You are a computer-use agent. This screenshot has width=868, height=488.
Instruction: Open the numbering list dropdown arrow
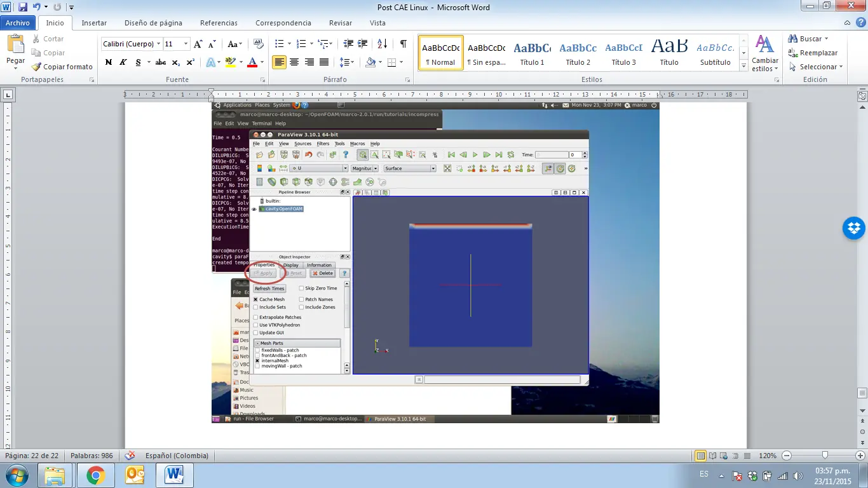pyautogui.click(x=311, y=44)
